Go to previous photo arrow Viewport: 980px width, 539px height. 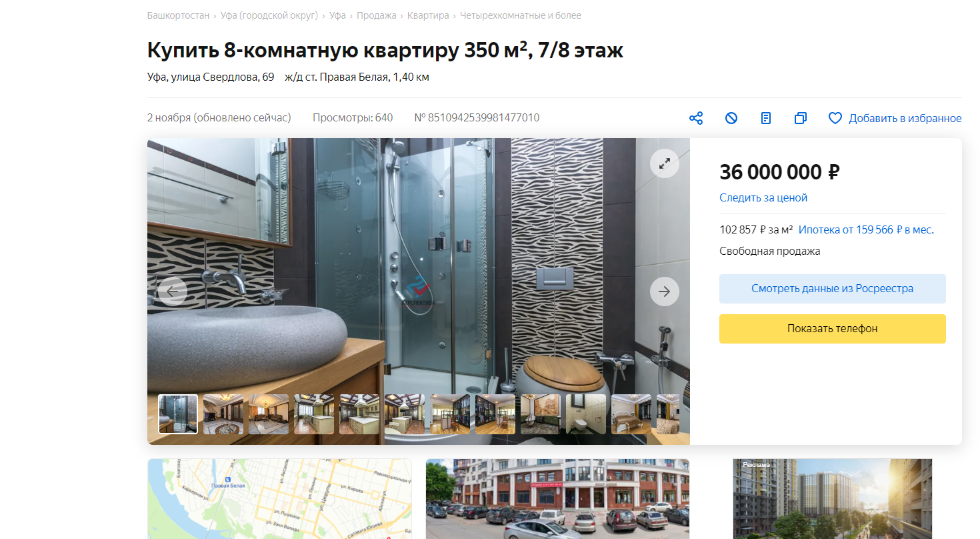173,292
